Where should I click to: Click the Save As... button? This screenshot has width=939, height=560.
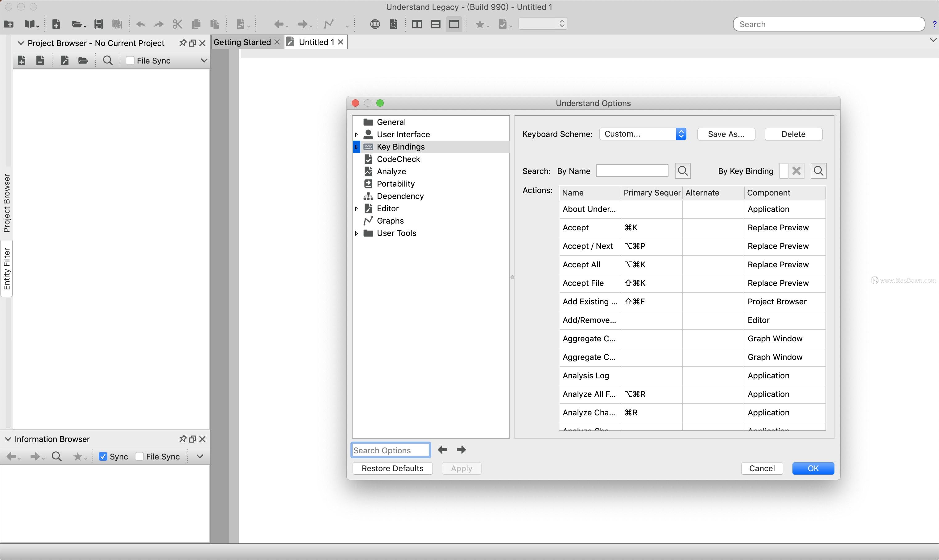click(726, 134)
